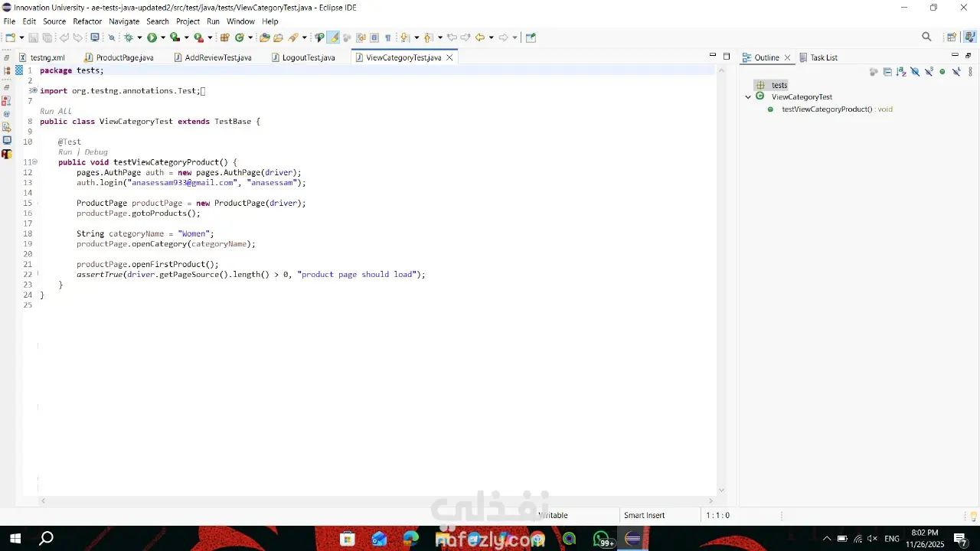Click the New Java Package toolbar icon
The image size is (980, 551).
[225, 37]
